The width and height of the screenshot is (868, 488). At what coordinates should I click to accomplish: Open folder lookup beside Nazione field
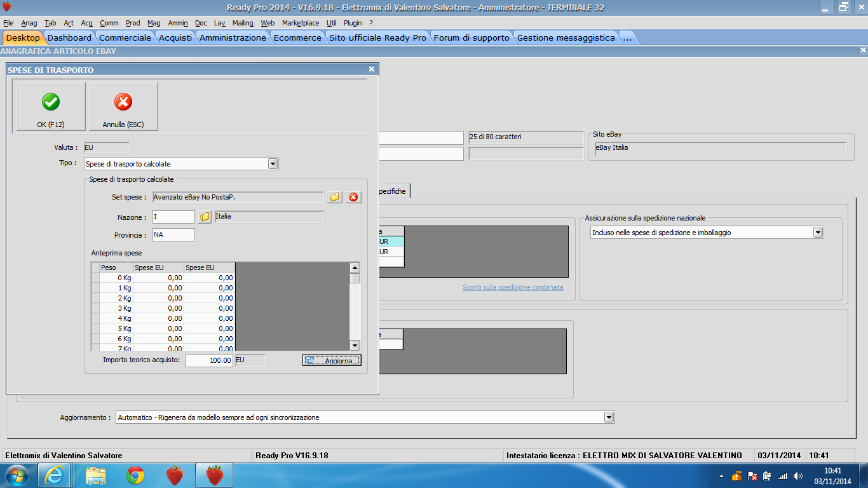pos(205,217)
